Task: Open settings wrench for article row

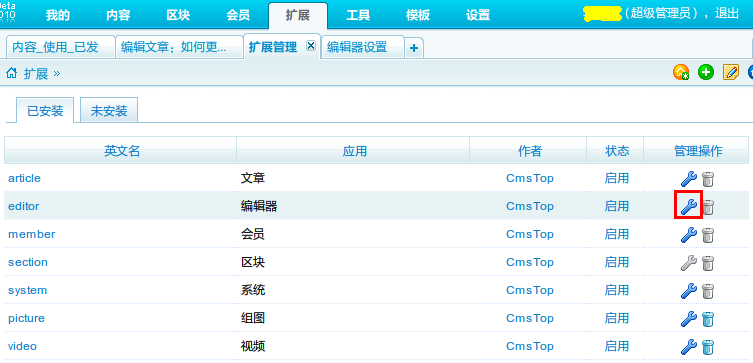Action: point(689,179)
